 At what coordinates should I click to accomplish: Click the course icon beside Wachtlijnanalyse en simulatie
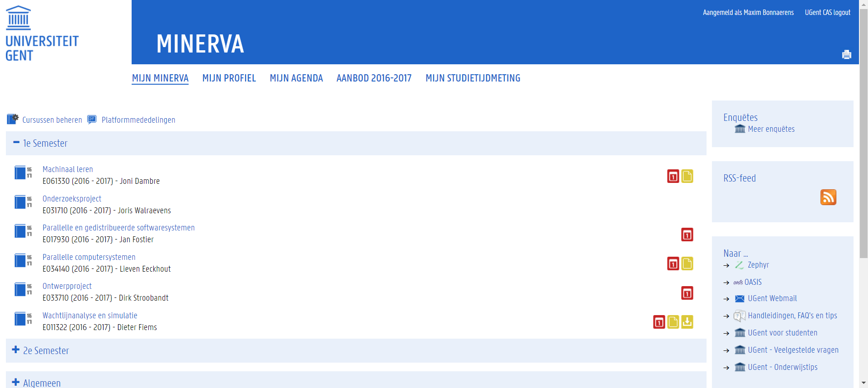point(23,319)
